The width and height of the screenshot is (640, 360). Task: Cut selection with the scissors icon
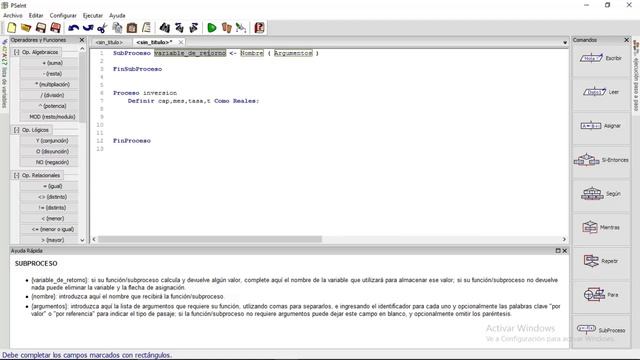(102, 28)
